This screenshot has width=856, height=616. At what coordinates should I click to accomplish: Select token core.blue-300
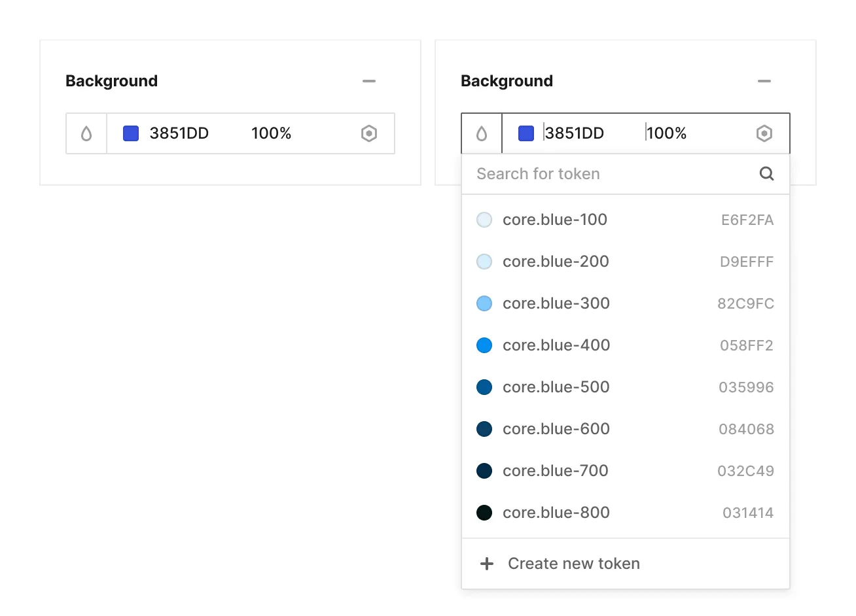point(626,303)
